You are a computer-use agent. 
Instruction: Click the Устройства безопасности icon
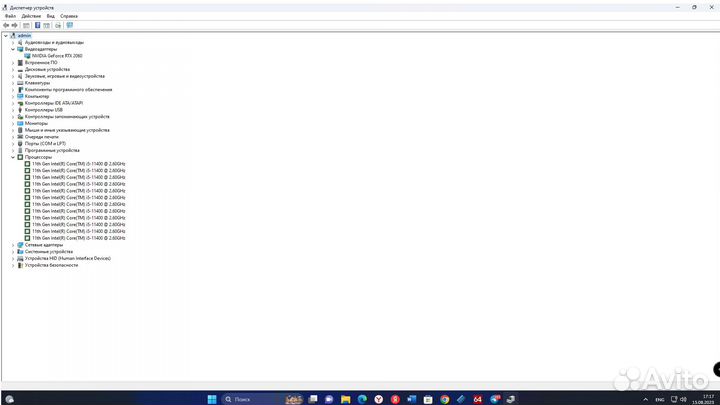click(20, 265)
